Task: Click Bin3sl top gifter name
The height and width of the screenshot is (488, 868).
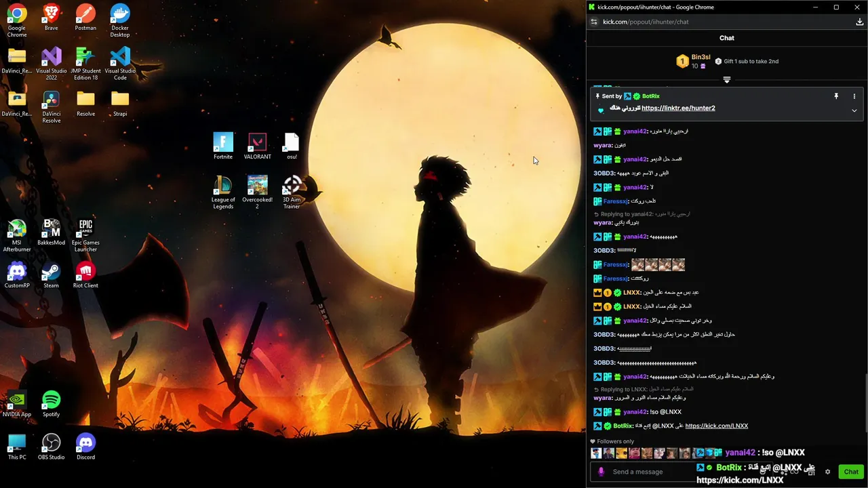Action: (x=701, y=58)
